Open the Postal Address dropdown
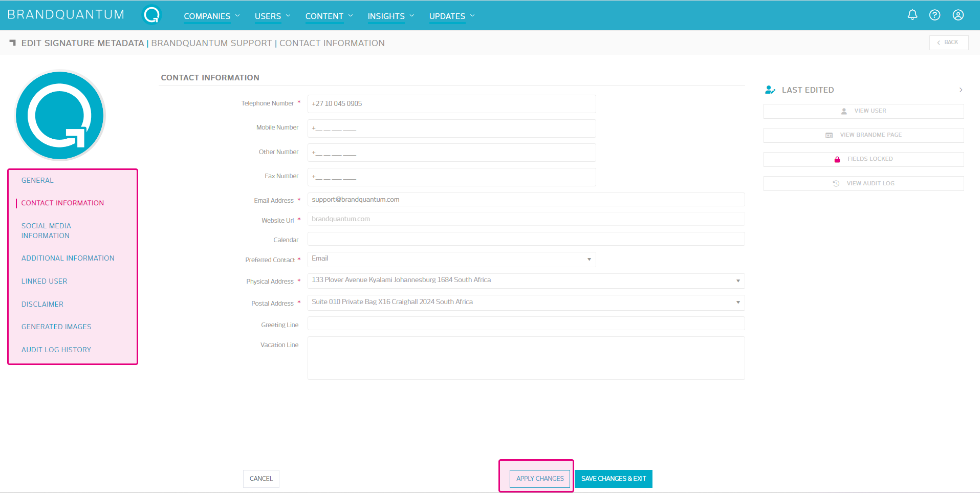This screenshot has height=493, width=980. coord(526,303)
